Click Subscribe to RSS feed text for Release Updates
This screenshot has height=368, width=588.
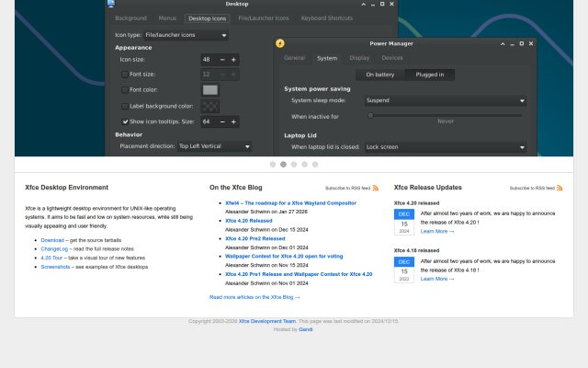(x=532, y=188)
